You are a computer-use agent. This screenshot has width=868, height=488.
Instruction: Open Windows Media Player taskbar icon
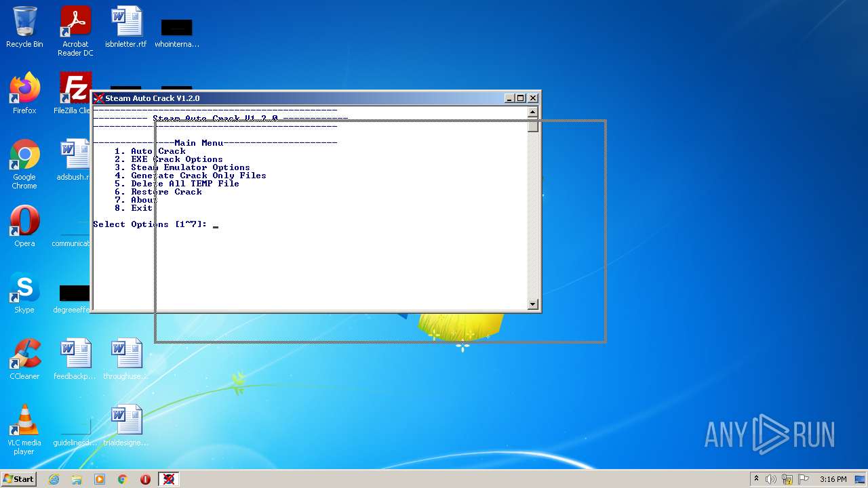click(x=100, y=479)
